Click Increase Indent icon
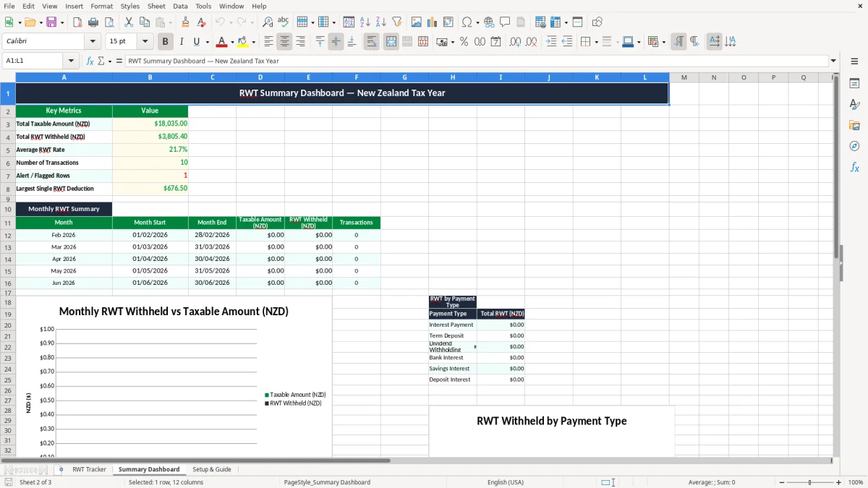Image resolution: width=868 pixels, height=488 pixels. coord(551,42)
